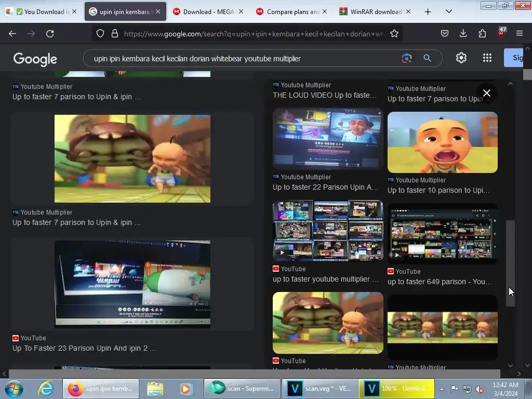532x399 pixels.
Task: Open the extensions puzzle icon
Action: tap(482, 33)
